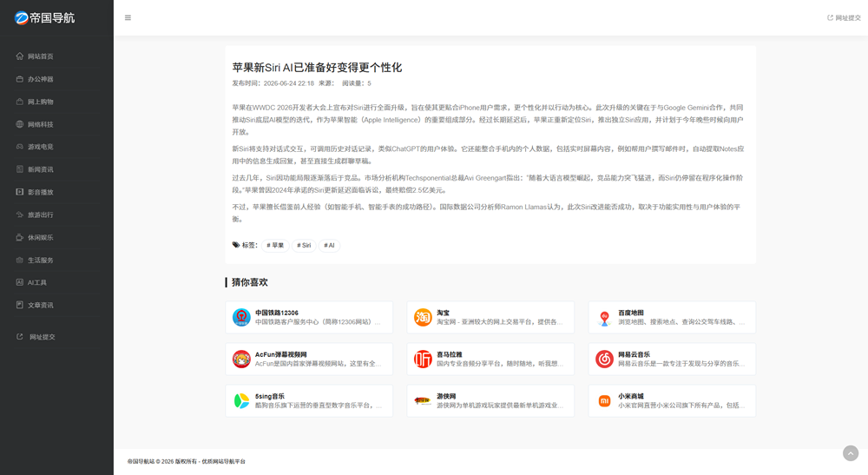
Task: Click the 淘宝网 - 亚洲较大的网上交易平台 description
Action: coord(499,321)
